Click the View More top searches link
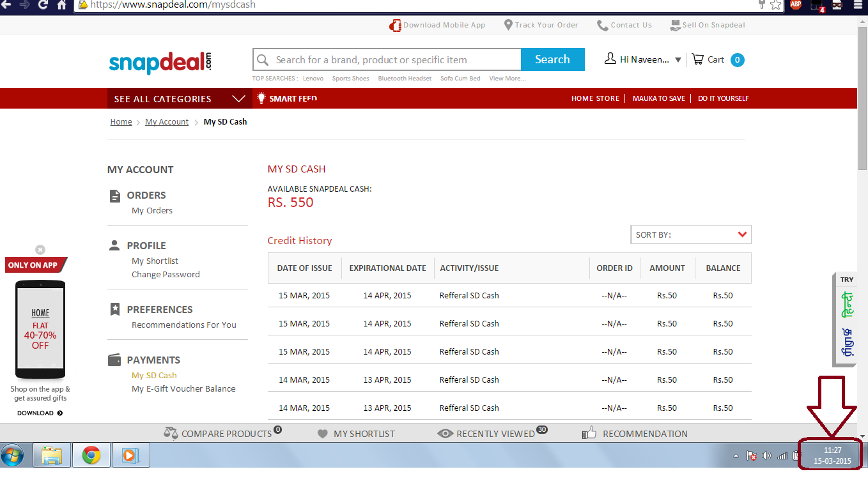The height and width of the screenshot is (483, 868). click(x=508, y=79)
